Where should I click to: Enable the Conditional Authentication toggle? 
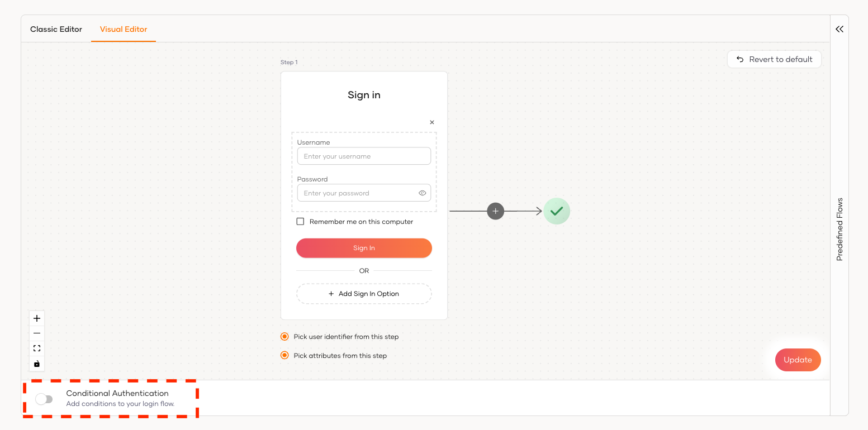44,399
